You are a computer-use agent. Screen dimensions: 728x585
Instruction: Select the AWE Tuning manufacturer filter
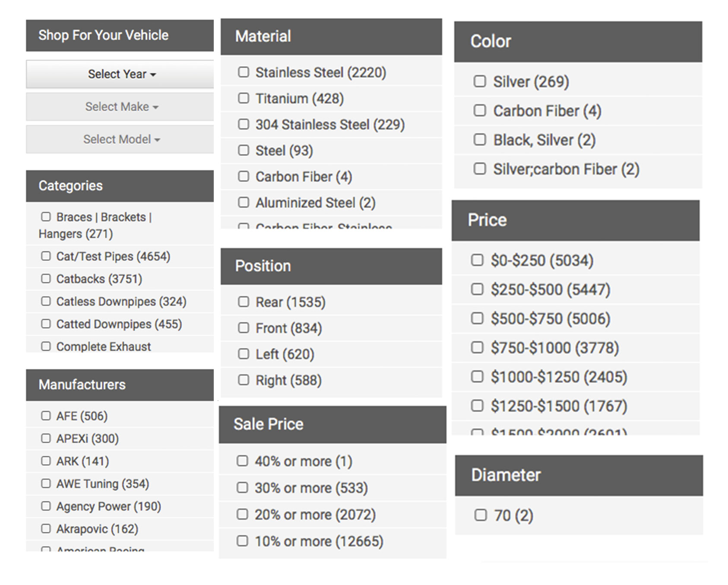[x=46, y=483]
